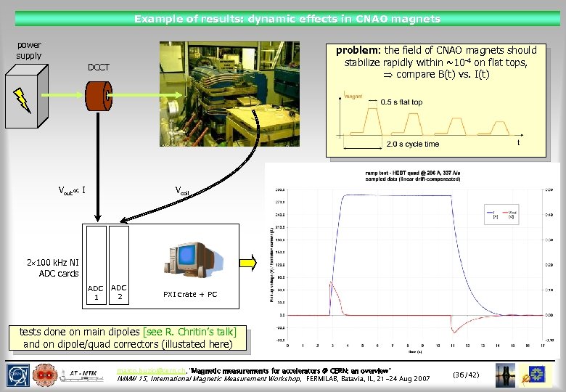The height and width of the screenshot is (392, 566).
Task: Open the CERN logo in the footer
Action: (18, 375)
